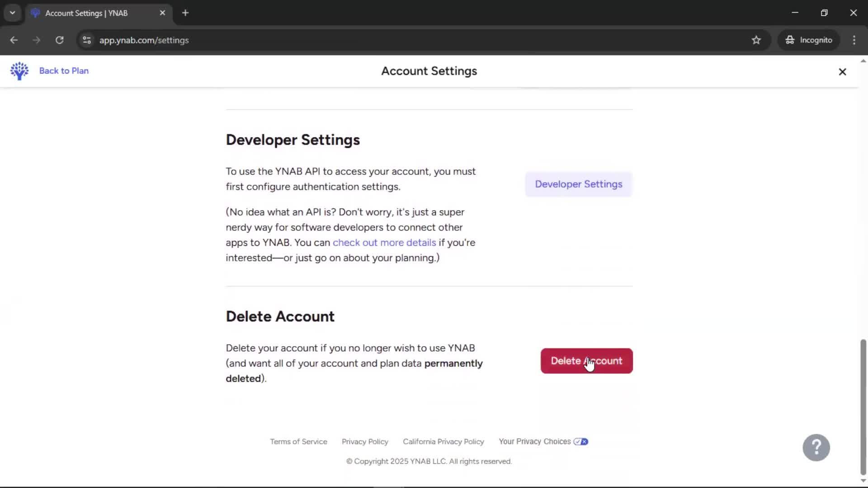Click the page vertical scrollbar thumb

coord(863,407)
